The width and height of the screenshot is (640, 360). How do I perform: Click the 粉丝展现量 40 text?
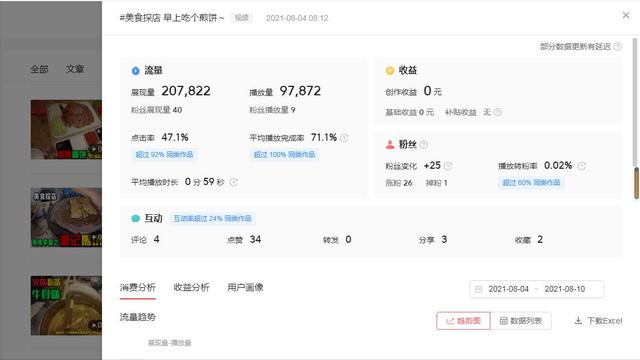click(x=156, y=110)
